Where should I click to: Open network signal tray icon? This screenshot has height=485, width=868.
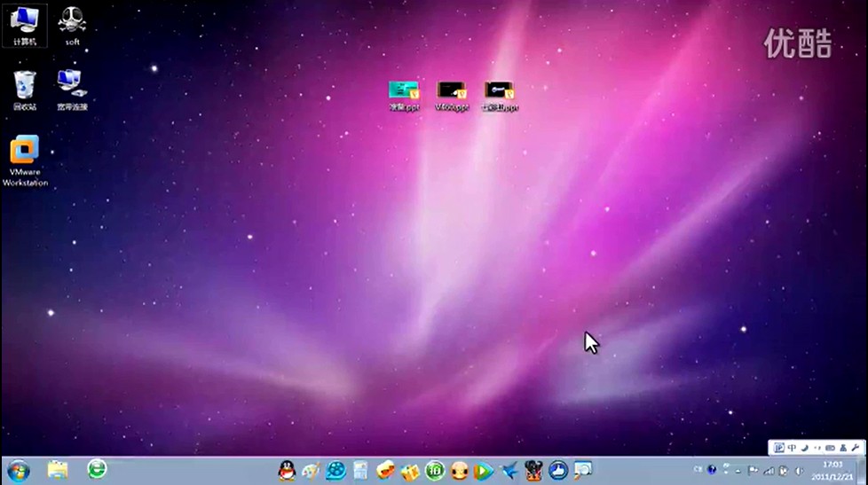769,471
